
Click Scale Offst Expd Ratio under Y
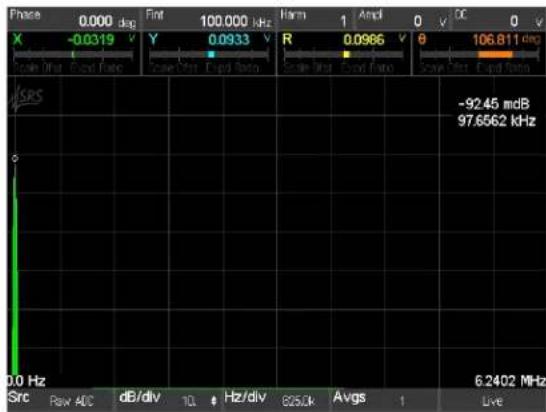click(x=204, y=68)
